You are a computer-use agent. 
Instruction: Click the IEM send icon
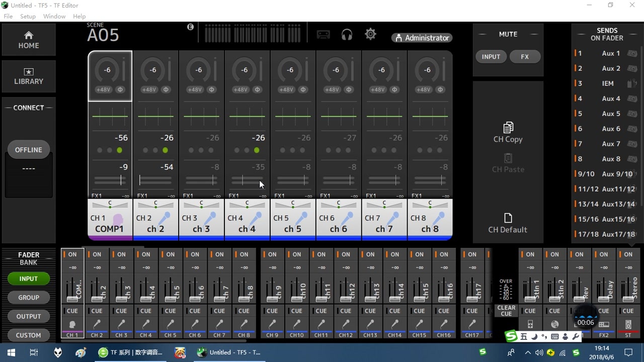(x=632, y=83)
